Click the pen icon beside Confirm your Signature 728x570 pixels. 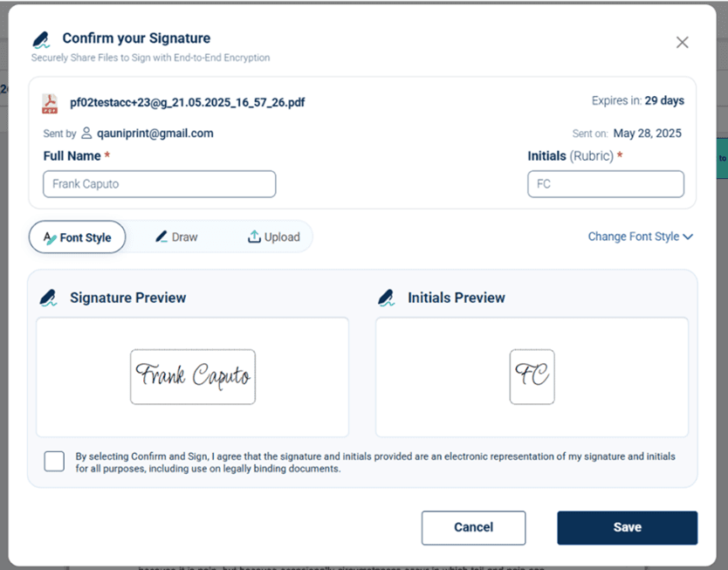click(x=41, y=39)
